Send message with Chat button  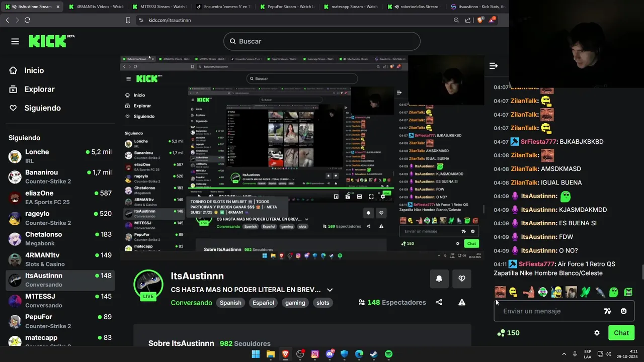click(621, 333)
